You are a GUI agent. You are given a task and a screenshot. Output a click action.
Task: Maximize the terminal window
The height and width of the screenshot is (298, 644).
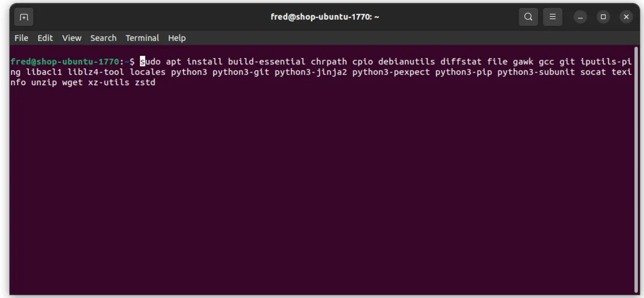[603, 17]
